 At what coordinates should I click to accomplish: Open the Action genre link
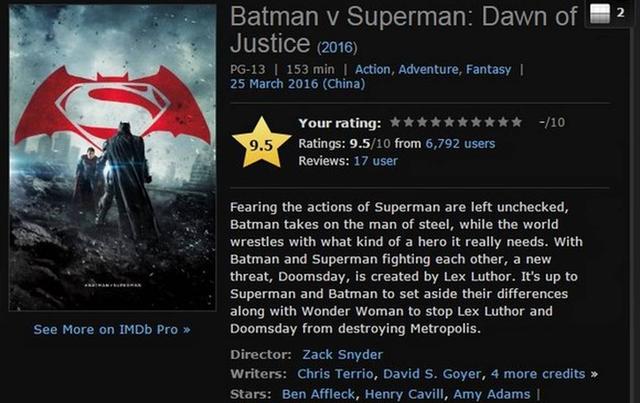point(373,69)
